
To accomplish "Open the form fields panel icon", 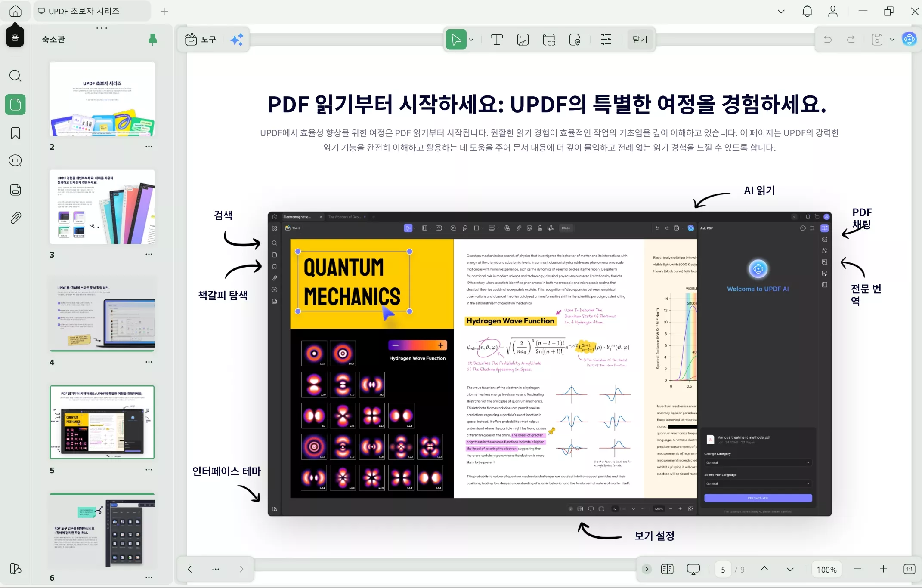I will [x=15, y=190].
